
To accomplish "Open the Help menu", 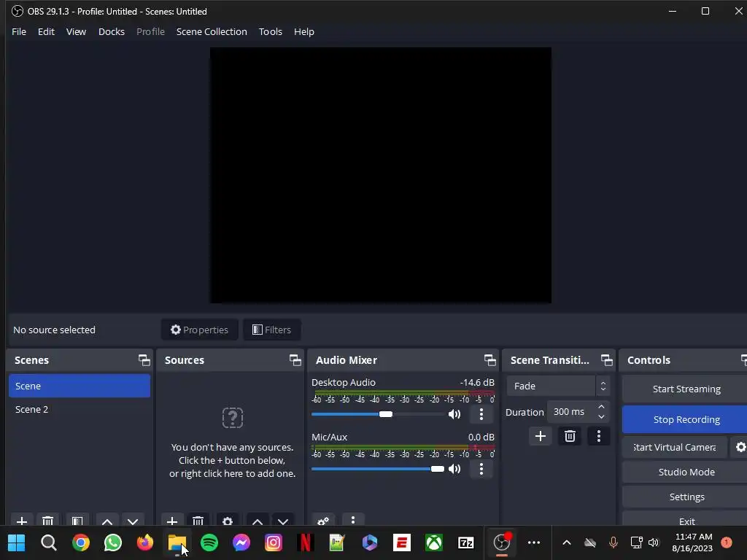I will coord(304,31).
